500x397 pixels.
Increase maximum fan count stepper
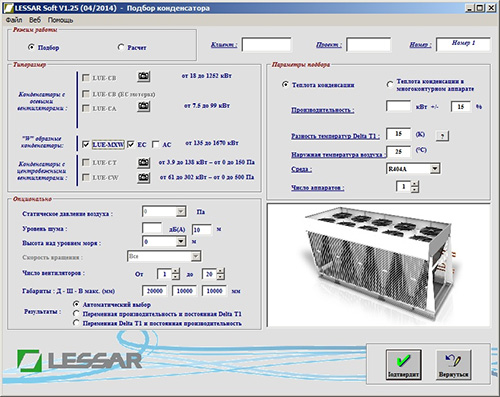click(221, 271)
